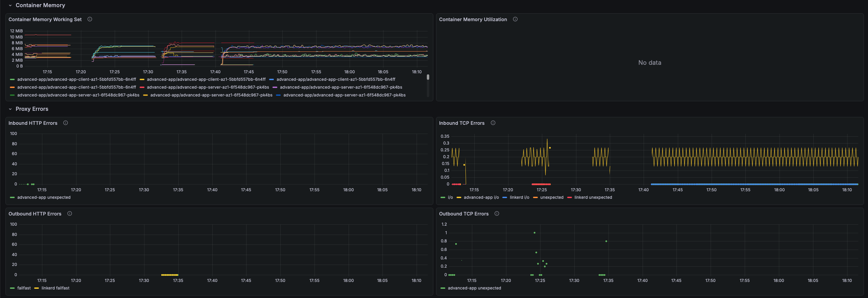Click the memory legend vertical scrollbar
Image resolution: width=868 pixels, height=298 pixels.
click(x=428, y=77)
